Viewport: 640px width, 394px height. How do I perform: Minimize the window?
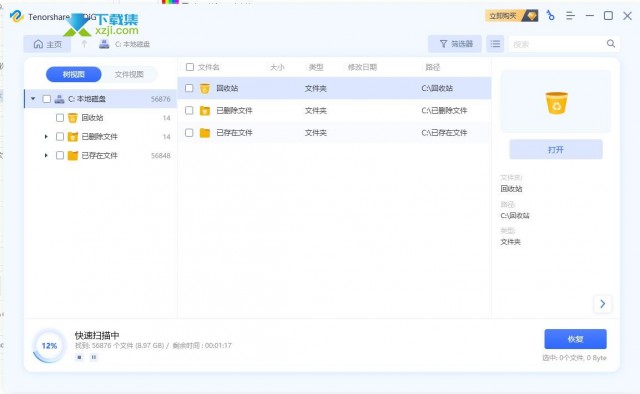coord(589,16)
